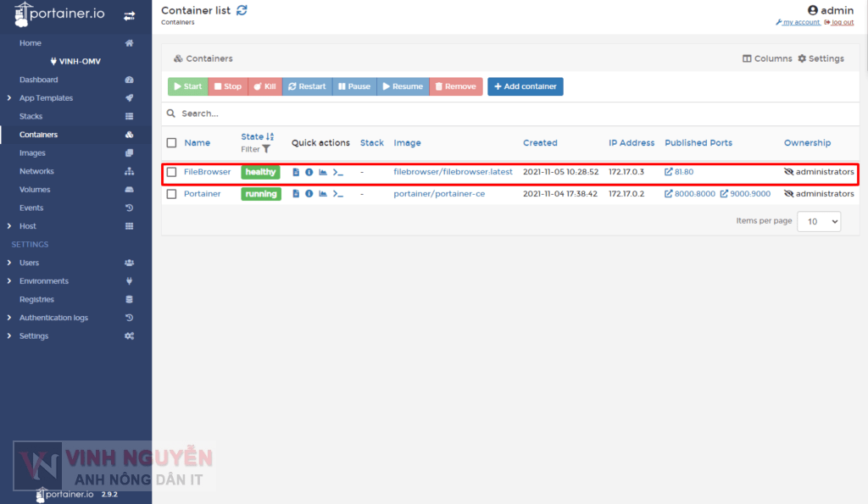Click the State Filter funnel icon

pos(266,149)
